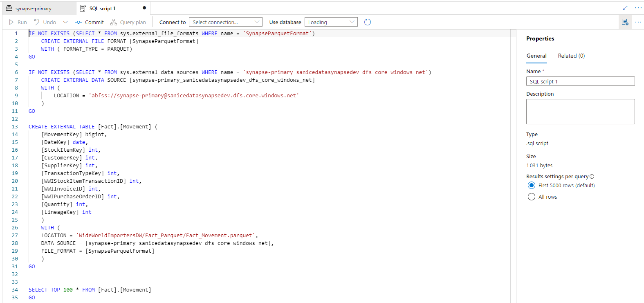Screen dimensions: 644x303
Task: Click the DATA_SOURCE line 28
Action: coord(157,243)
